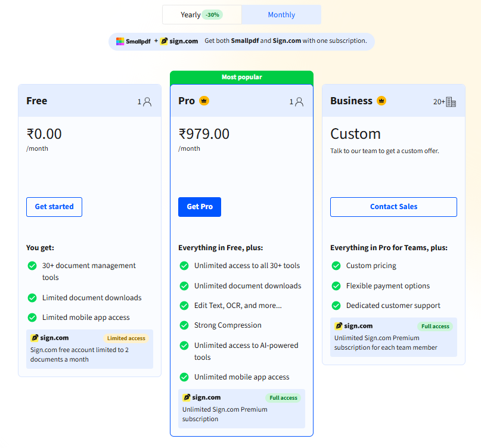Click the sign.com pen icon in the Pro plan
Screen dimensions: 481x448
pos(187,397)
